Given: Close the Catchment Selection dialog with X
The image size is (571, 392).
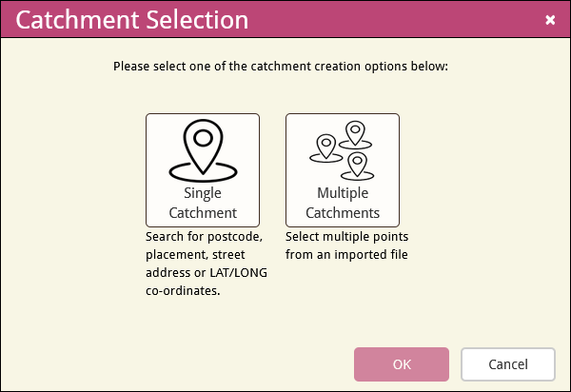Looking at the screenshot, I should click(550, 20).
